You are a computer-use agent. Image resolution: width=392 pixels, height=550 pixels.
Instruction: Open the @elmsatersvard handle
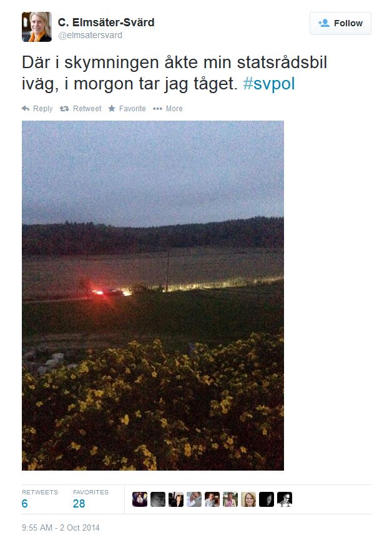tap(90, 36)
